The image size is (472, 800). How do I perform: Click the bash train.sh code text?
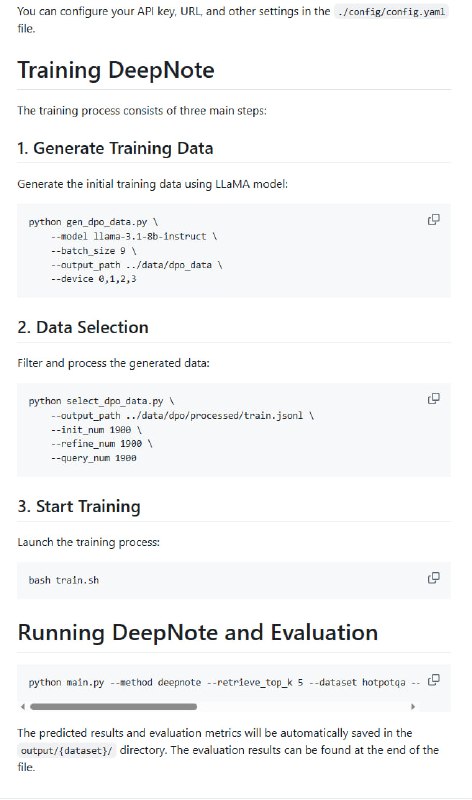tap(64, 580)
